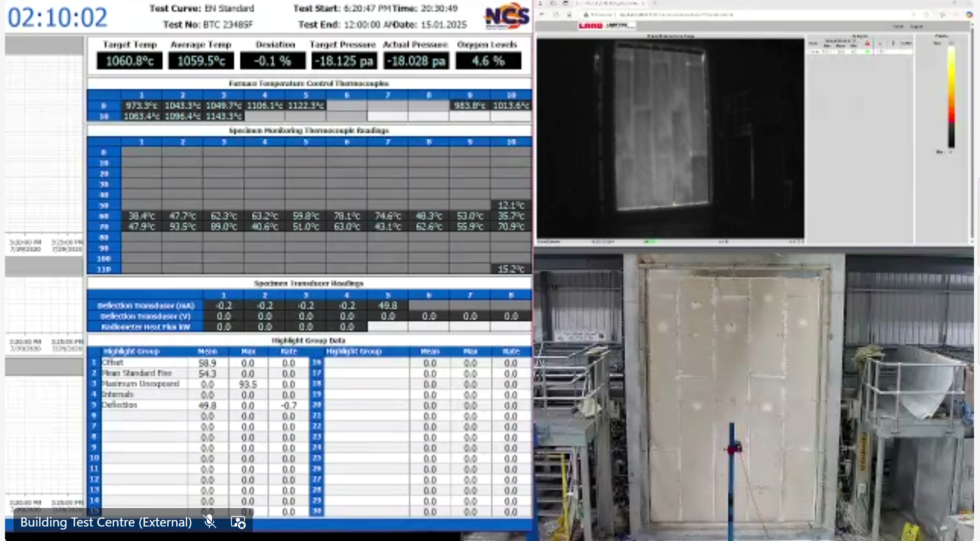Click the browser back arrow
The image size is (980, 541).
click(542, 15)
